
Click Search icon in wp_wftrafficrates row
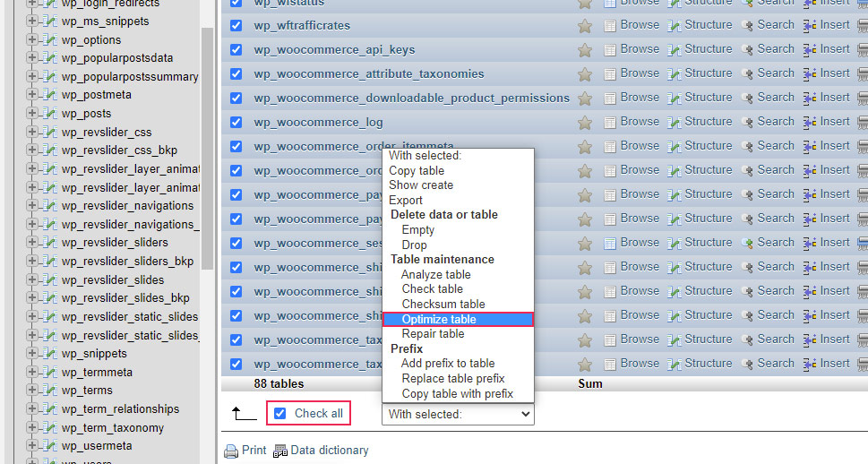[747, 26]
